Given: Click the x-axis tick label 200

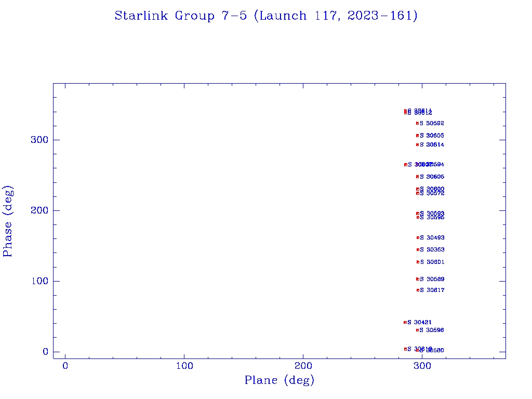Looking at the screenshot, I should [x=303, y=366].
